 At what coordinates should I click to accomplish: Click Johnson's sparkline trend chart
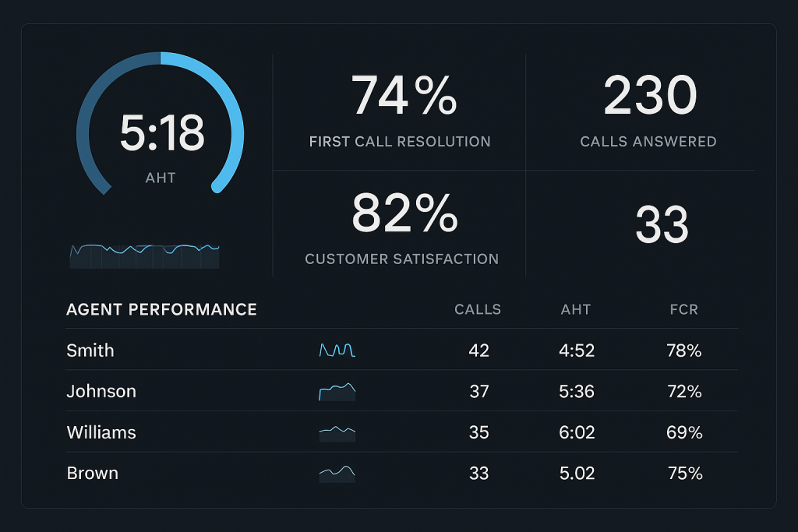(337, 391)
